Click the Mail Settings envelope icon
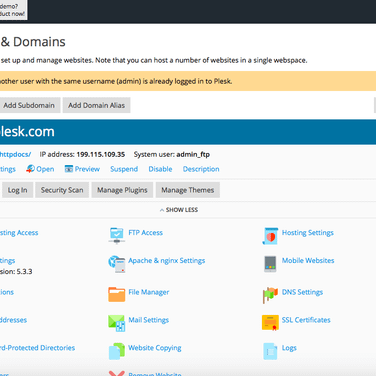Screen dimensions: 376x376 (117, 323)
